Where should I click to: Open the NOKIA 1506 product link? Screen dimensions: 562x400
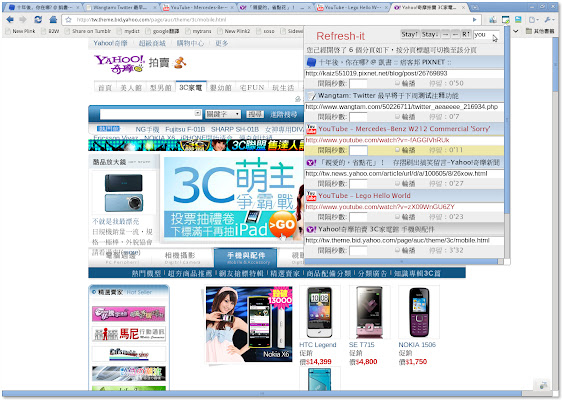click(417, 344)
